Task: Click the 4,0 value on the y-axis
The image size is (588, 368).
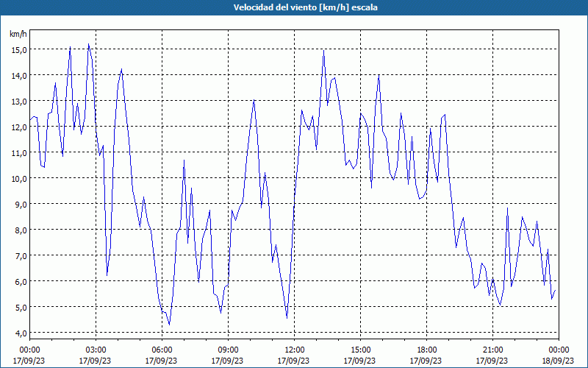Action: click(21, 333)
